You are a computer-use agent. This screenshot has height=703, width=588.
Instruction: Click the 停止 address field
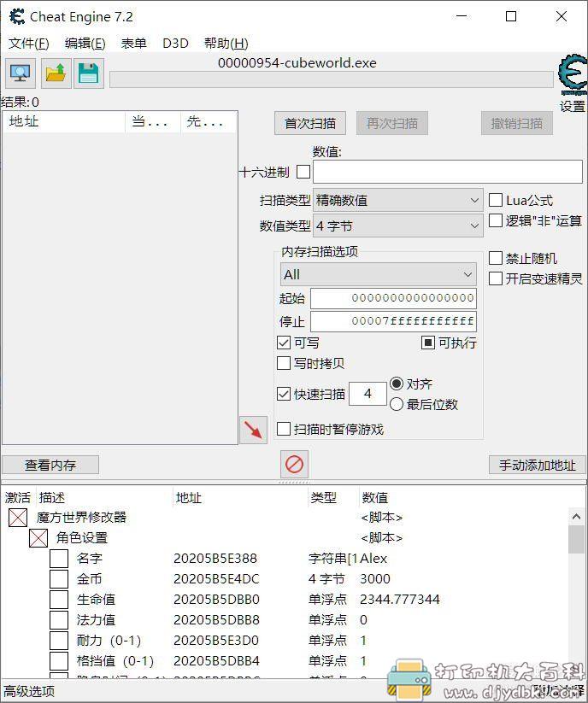click(x=393, y=321)
